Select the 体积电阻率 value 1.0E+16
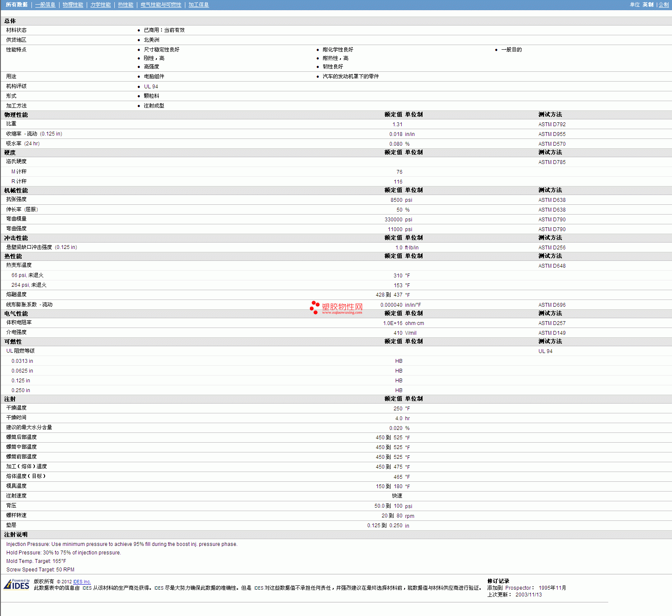This screenshot has height=616, width=672. [x=393, y=323]
